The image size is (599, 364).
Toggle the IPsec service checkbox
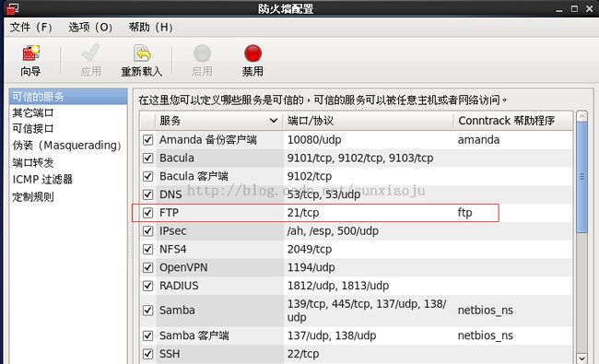click(147, 231)
